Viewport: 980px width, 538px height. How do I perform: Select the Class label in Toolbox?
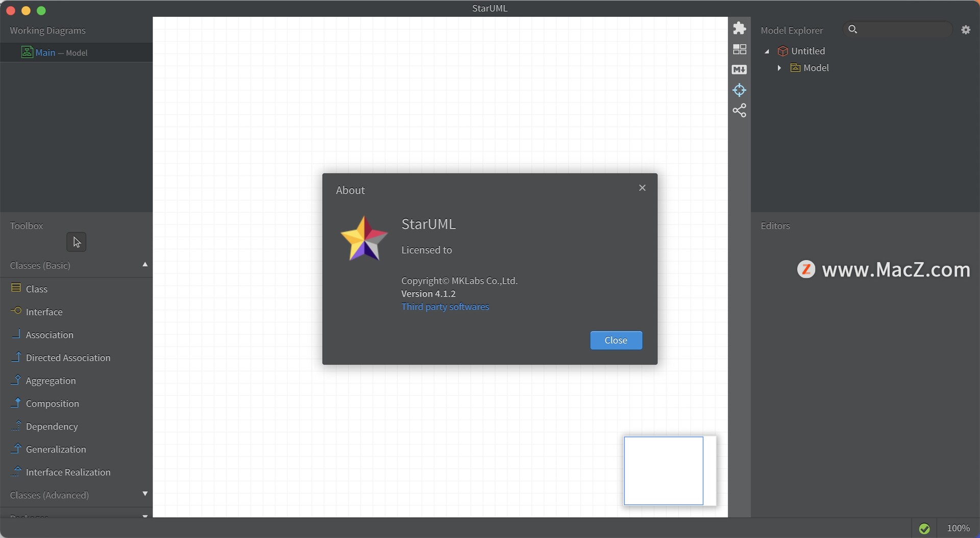[37, 289]
